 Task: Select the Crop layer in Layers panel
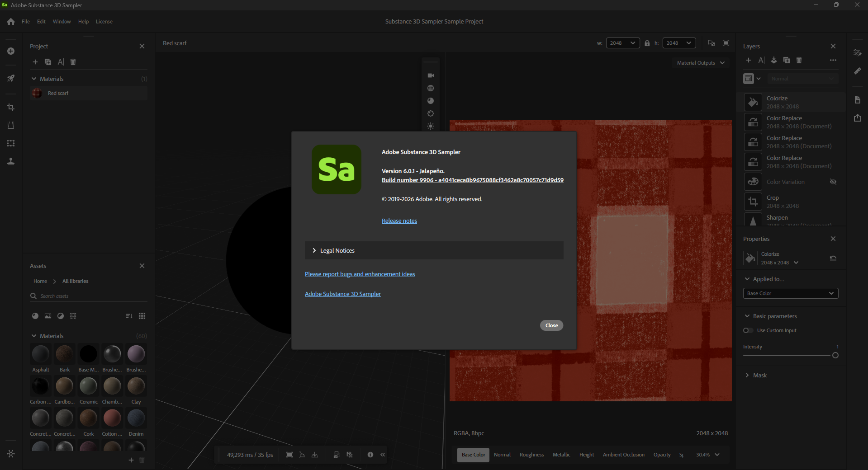pos(791,202)
